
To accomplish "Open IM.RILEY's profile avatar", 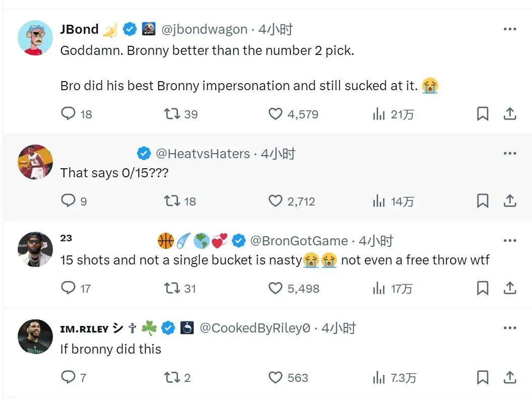I will (35, 336).
